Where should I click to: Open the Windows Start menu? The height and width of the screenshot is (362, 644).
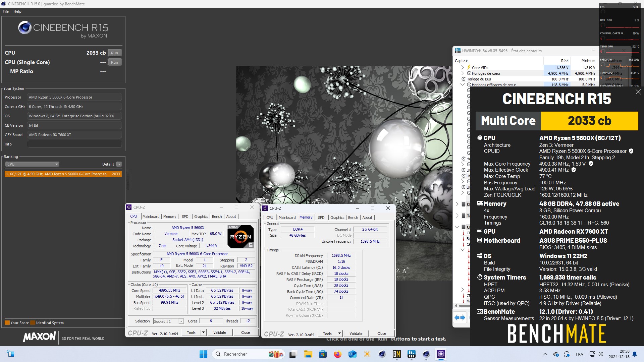203,354
